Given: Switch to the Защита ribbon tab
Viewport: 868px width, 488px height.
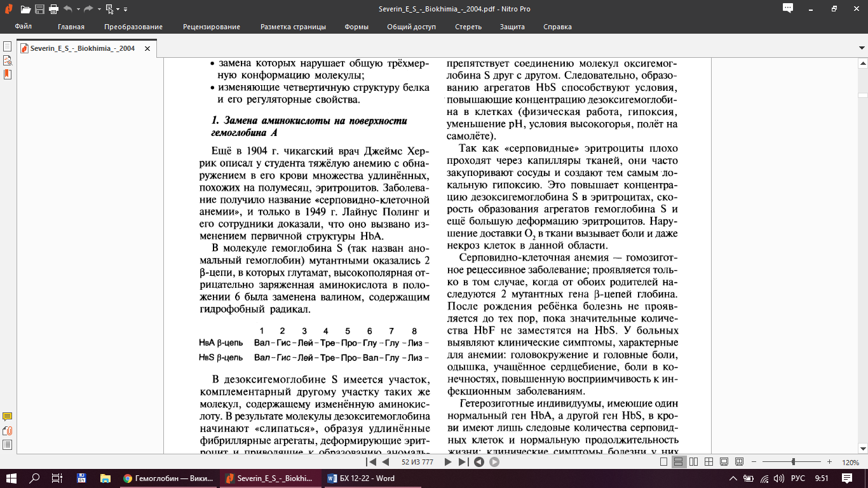Looking at the screenshot, I should coord(512,27).
